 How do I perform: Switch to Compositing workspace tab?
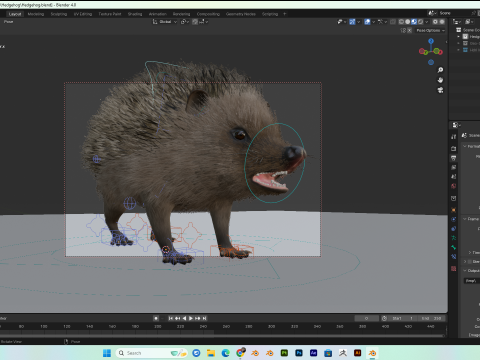click(208, 14)
